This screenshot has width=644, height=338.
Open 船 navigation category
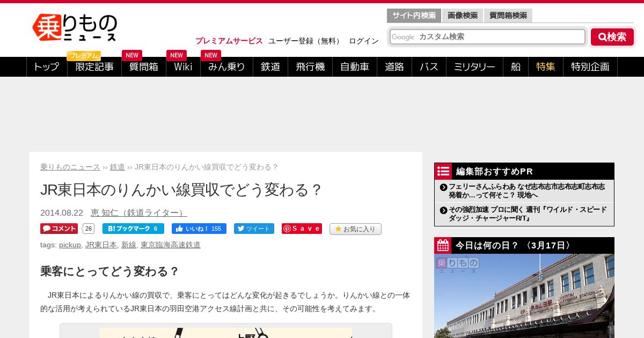pos(516,67)
